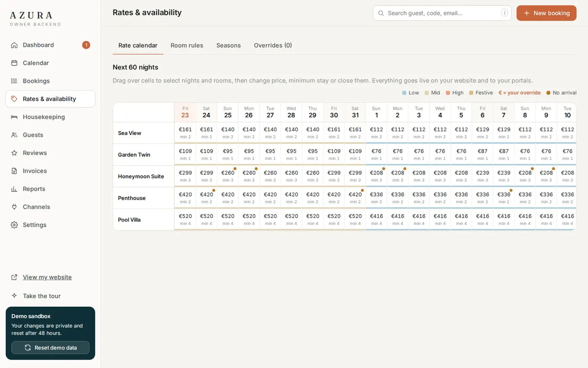Click the slash shortcut hint in search
Image resolution: width=588 pixels, height=368 pixels.
point(505,13)
